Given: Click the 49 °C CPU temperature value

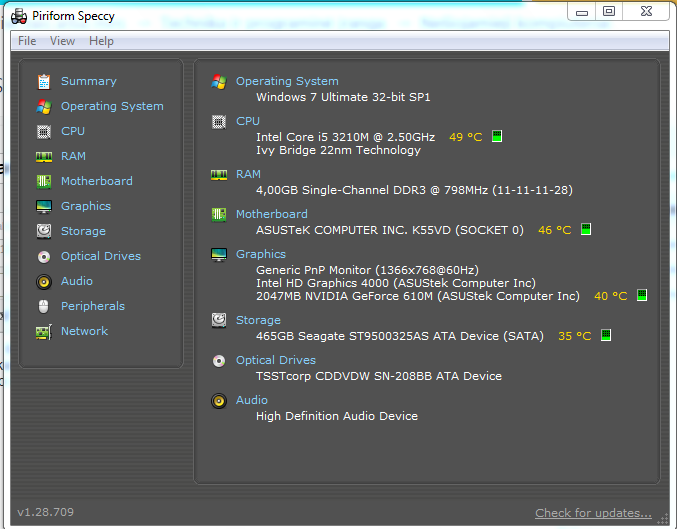Looking at the screenshot, I should 465,137.
